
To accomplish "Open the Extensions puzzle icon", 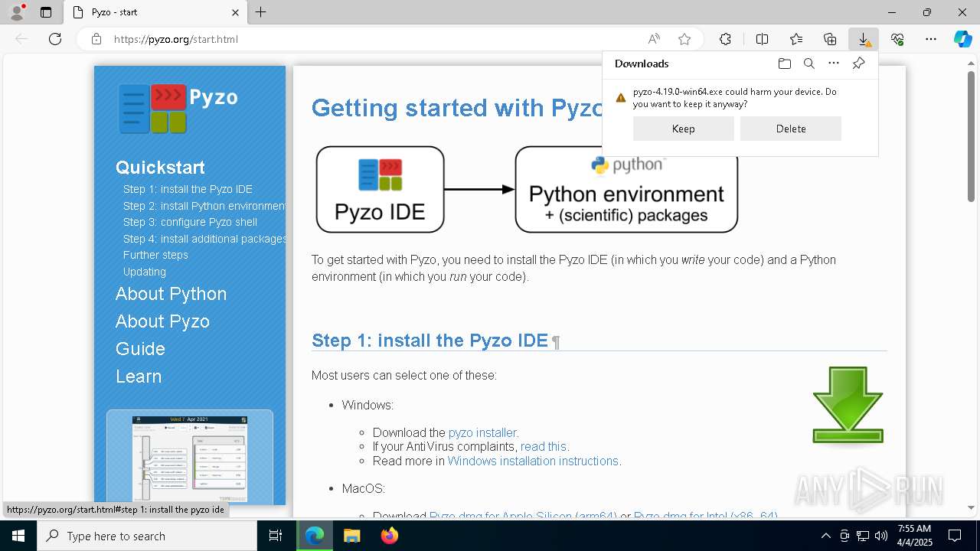I will [x=725, y=39].
